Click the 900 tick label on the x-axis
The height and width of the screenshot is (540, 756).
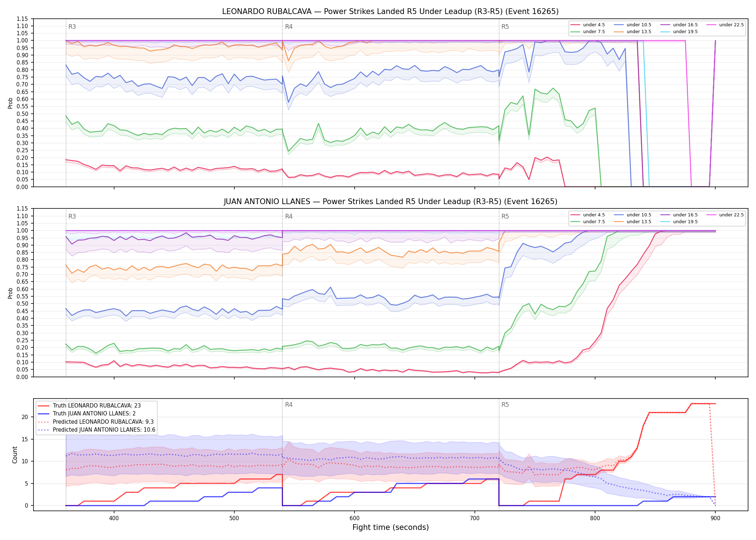715,518
